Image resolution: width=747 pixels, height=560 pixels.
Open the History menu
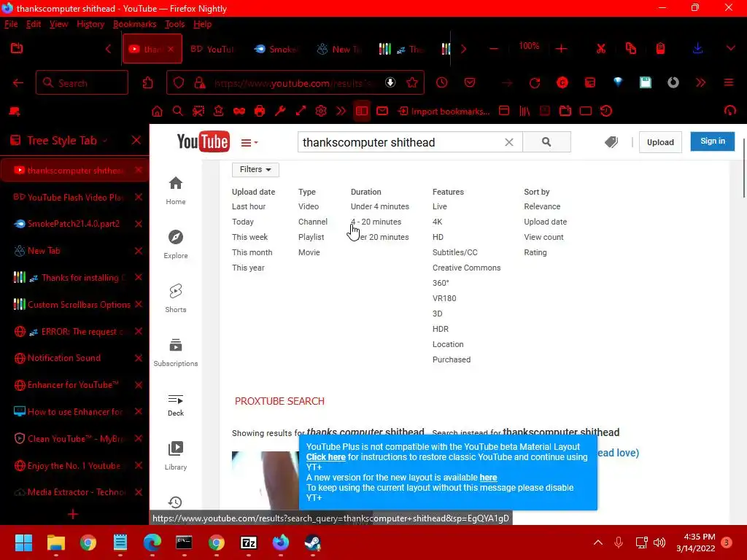(x=90, y=24)
